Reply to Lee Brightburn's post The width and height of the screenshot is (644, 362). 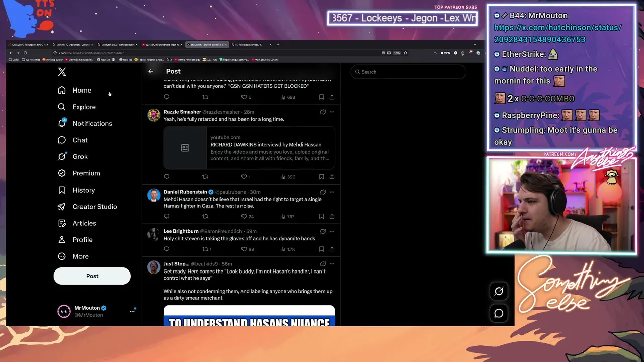pyautogui.click(x=167, y=249)
